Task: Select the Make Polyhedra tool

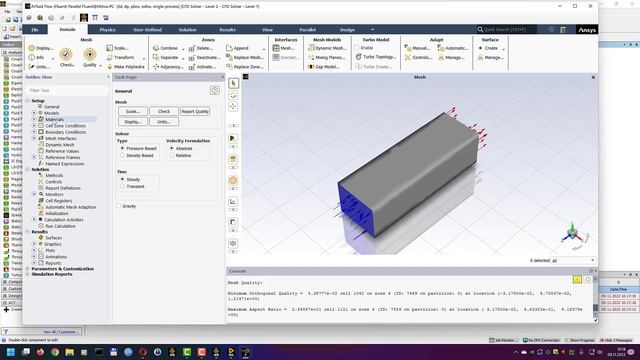Action: pyautogui.click(x=126, y=67)
